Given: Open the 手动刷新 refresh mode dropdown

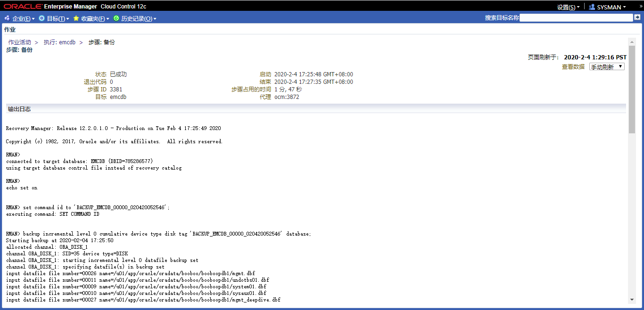Looking at the screenshot, I should (x=607, y=67).
